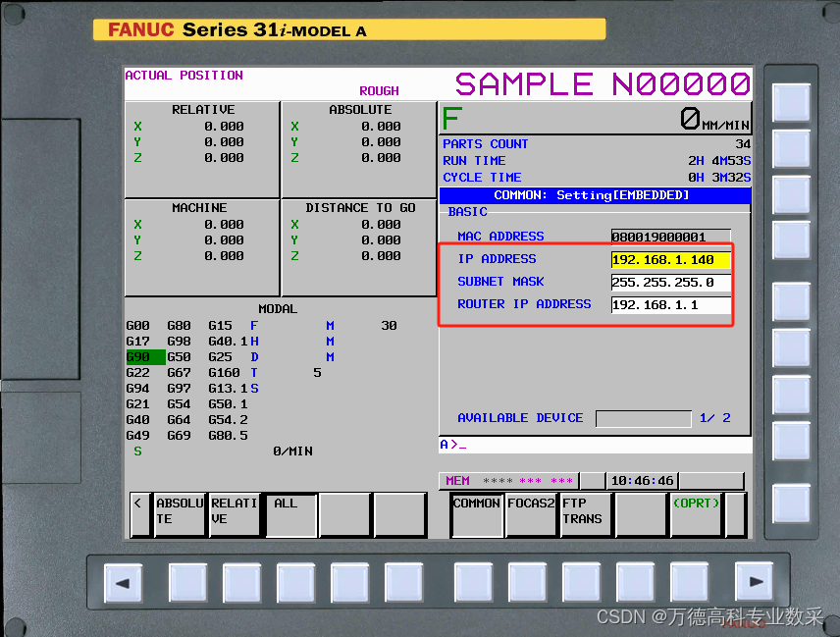Click the feed rate readout 0 MM/MIN
840x637 pixels.
[x=714, y=119]
